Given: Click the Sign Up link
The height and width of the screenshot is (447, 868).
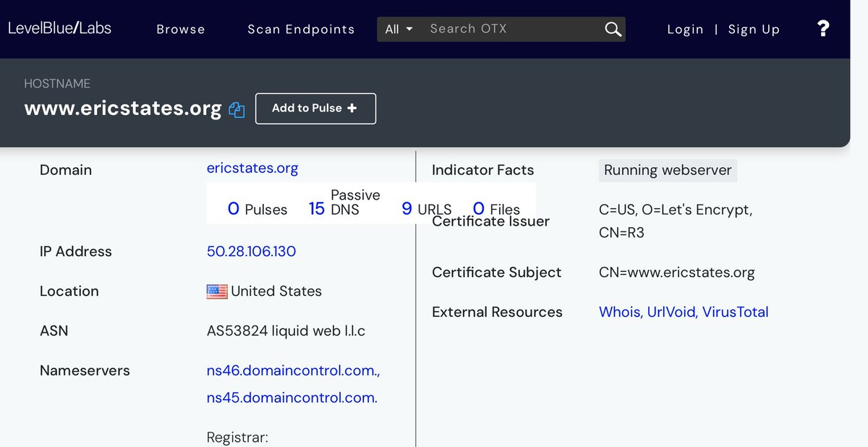Looking at the screenshot, I should tap(754, 29).
